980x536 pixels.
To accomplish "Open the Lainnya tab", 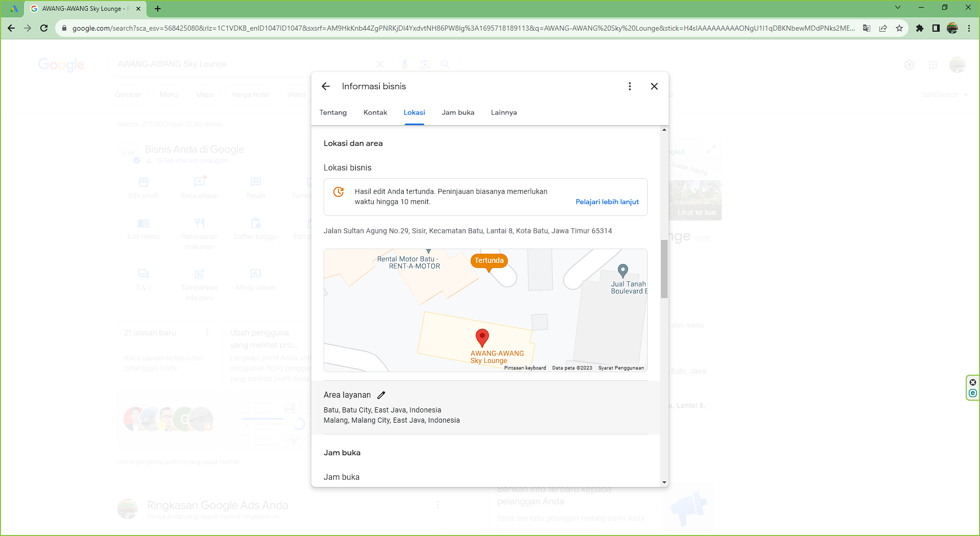I will pos(504,112).
